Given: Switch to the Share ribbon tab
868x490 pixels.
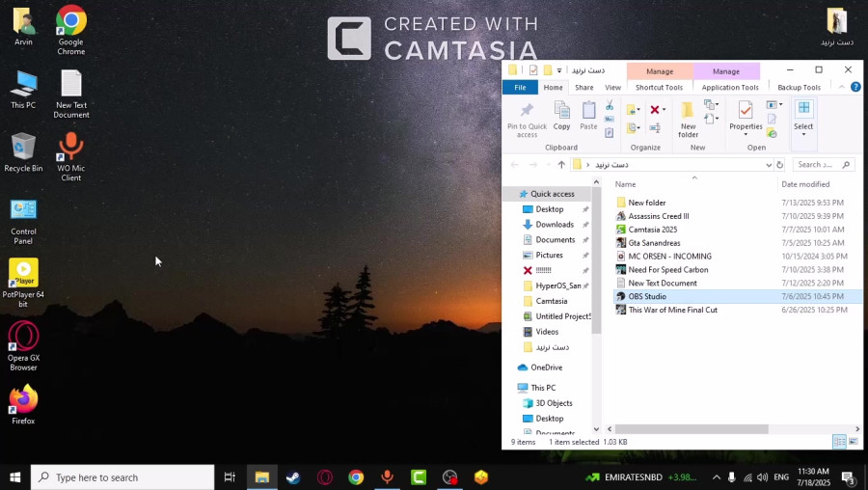Looking at the screenshot, I should coord(583,87).
